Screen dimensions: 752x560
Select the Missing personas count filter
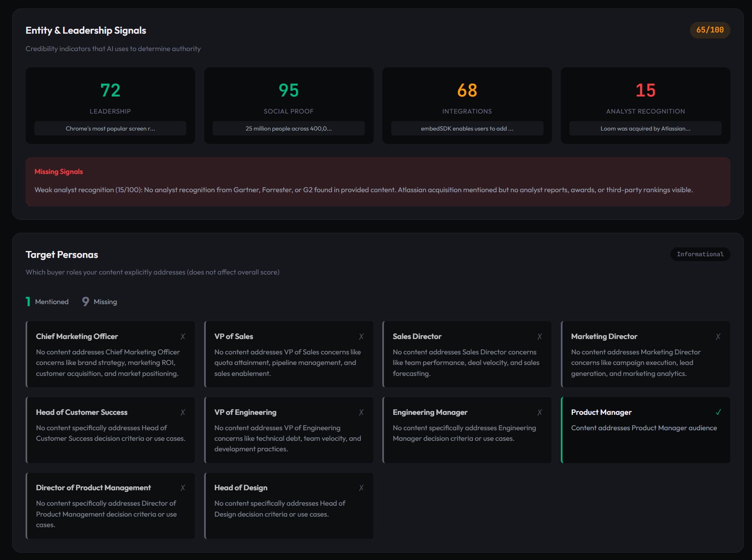click(99, 302)
